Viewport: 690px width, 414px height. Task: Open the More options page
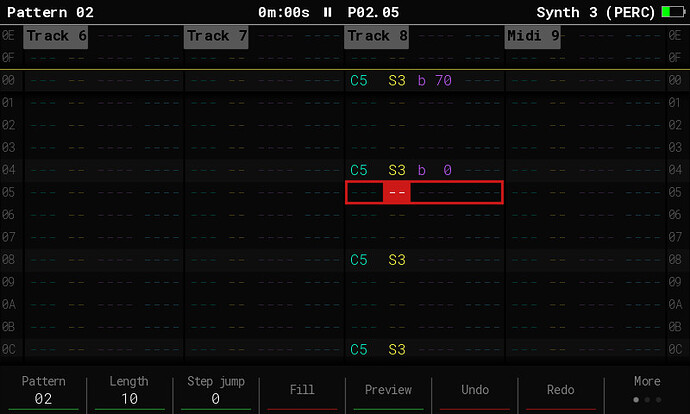coord(646,389)
